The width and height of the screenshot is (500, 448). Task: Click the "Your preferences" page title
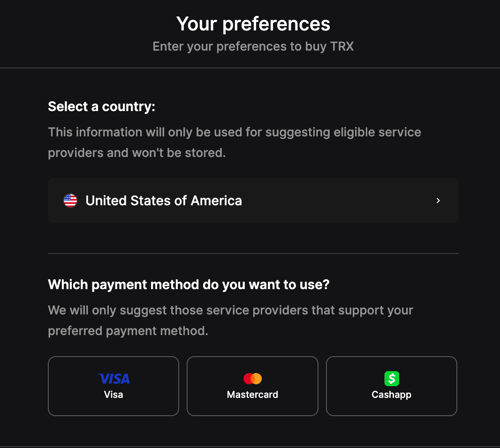pyautogui.click(x=253, y=23)
